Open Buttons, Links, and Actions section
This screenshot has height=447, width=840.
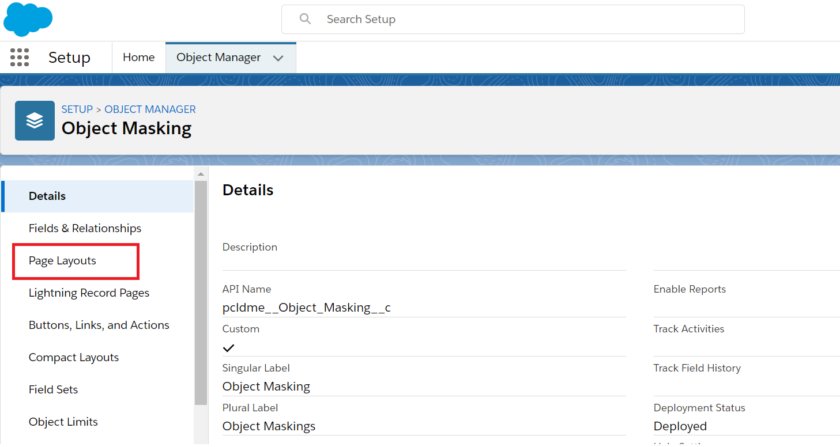pos(99,325)
